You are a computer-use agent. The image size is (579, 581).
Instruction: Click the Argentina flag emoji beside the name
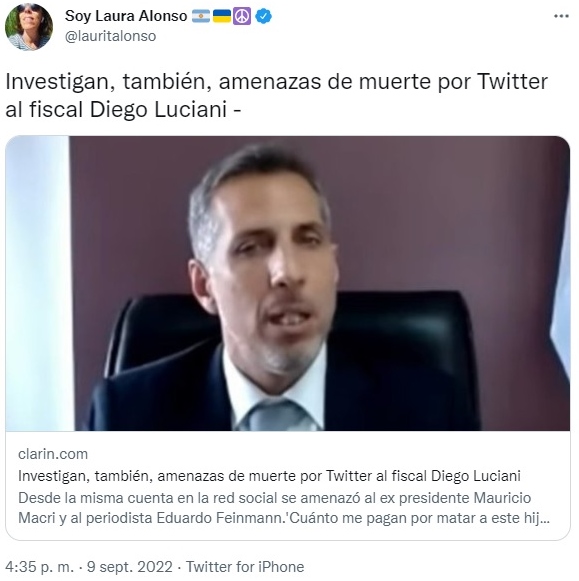click(x=201, y=16)
